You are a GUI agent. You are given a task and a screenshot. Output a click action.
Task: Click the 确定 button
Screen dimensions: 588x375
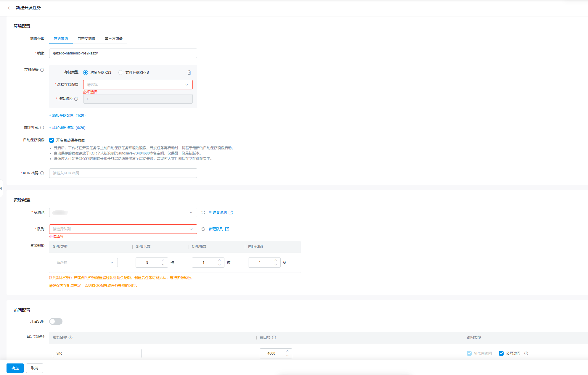tap(15, 368)
